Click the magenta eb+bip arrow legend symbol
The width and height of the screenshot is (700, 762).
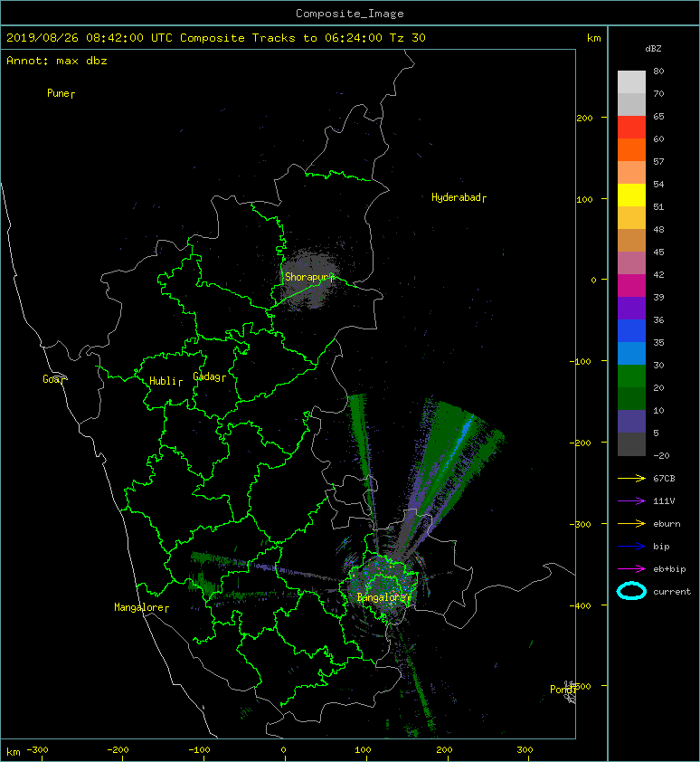[631, 569]
